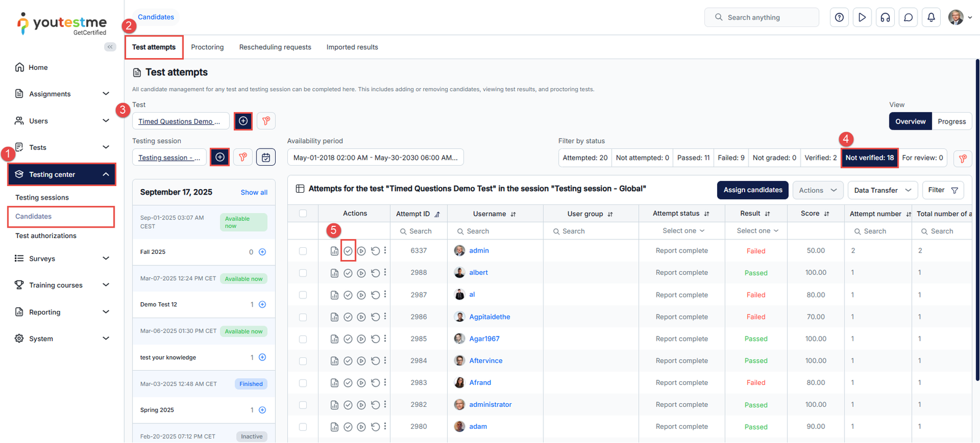Click the help question mark icon

839,18
